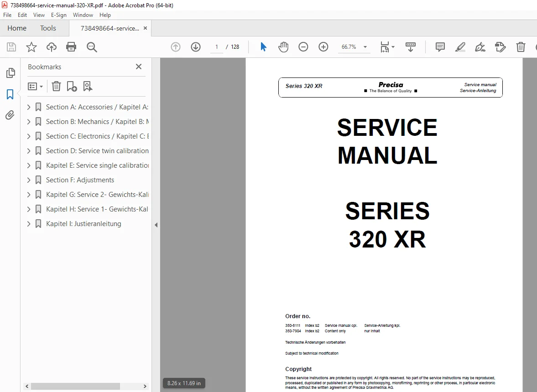Image resolution: width=537 pixels, height=392 pixels.
Task: Expand Kapitel I: Justieranleitung bookmark
Action: 29,224
